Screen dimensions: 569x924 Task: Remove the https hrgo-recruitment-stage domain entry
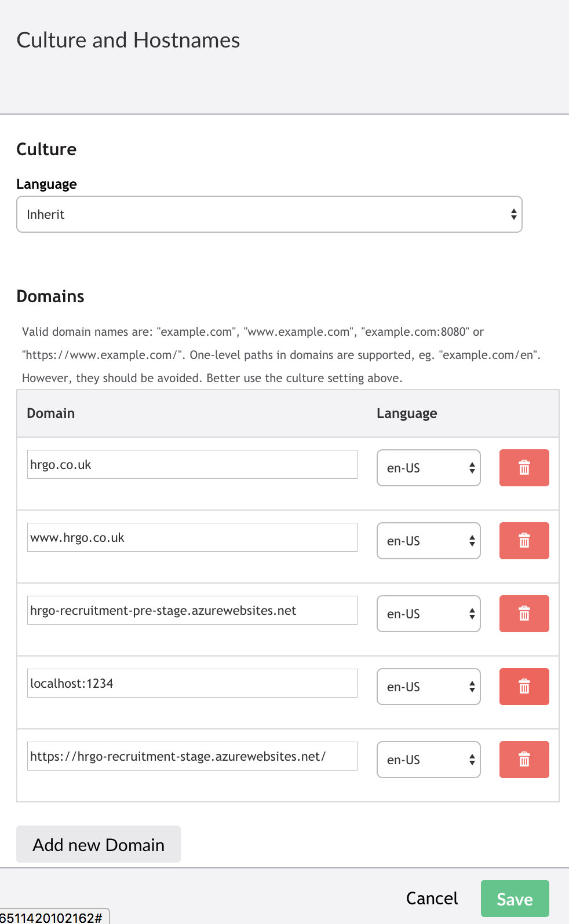524,760
